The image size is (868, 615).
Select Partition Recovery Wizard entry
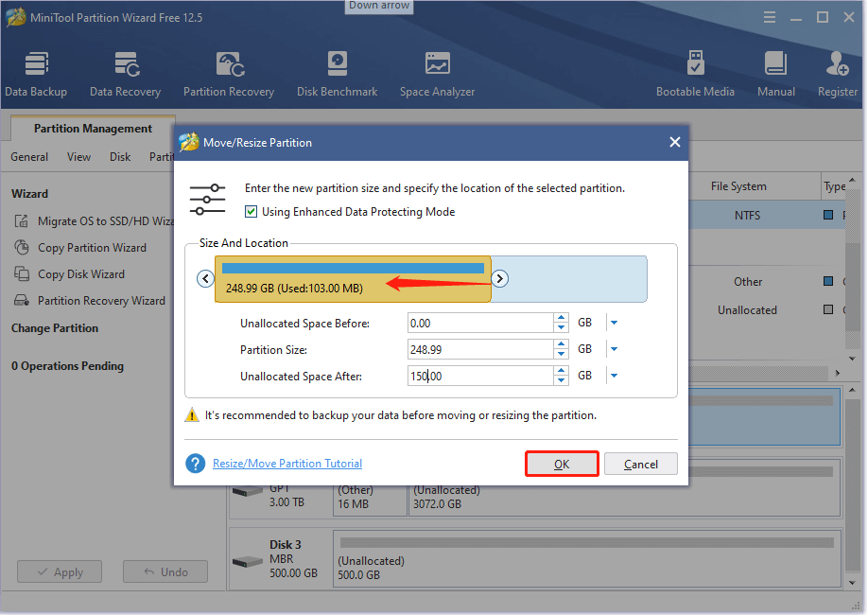tap(101, 301)
